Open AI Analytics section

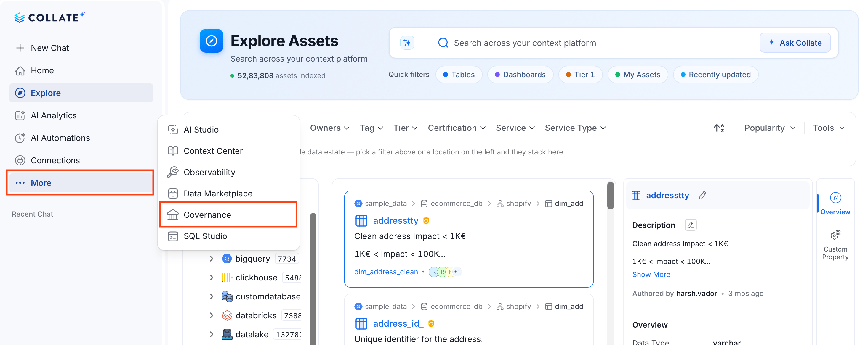point(81,115)
